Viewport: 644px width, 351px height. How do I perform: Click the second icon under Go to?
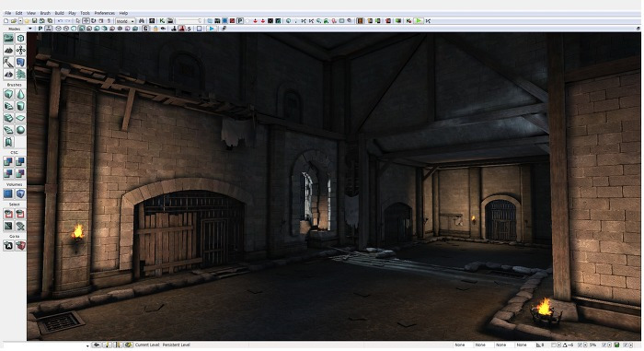pos(20,246)
